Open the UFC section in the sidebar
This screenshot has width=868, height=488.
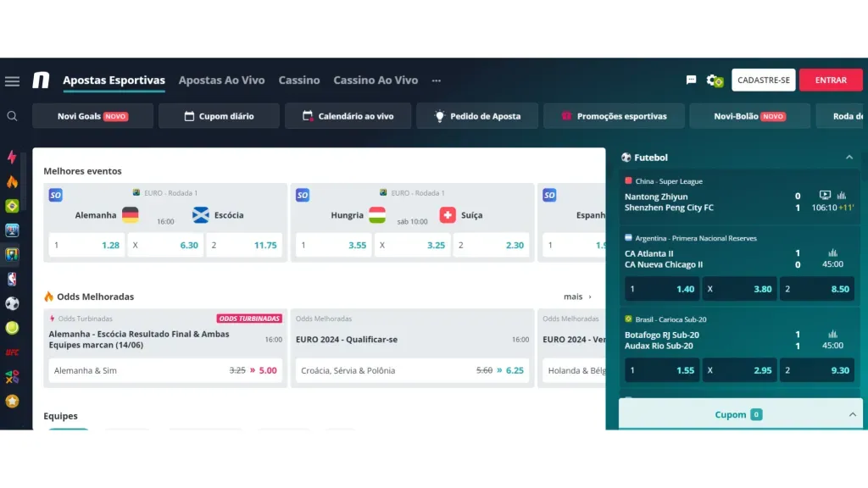pos(12,352)
